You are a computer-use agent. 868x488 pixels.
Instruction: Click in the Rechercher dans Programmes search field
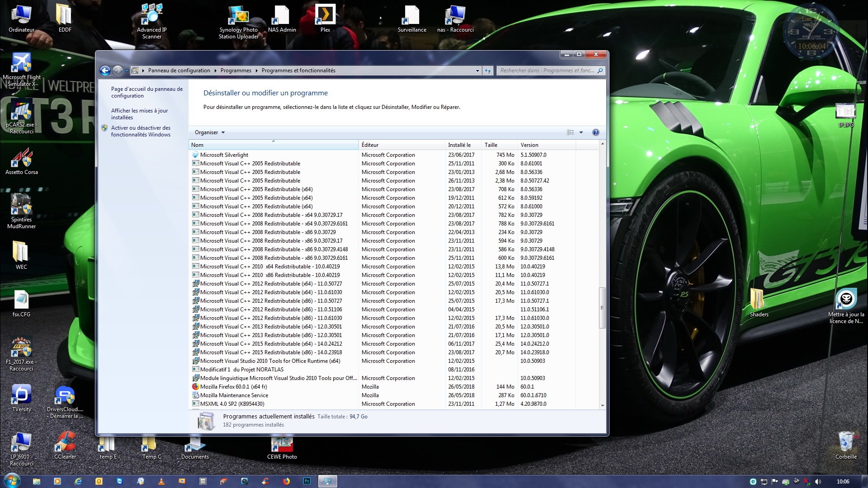547,70
